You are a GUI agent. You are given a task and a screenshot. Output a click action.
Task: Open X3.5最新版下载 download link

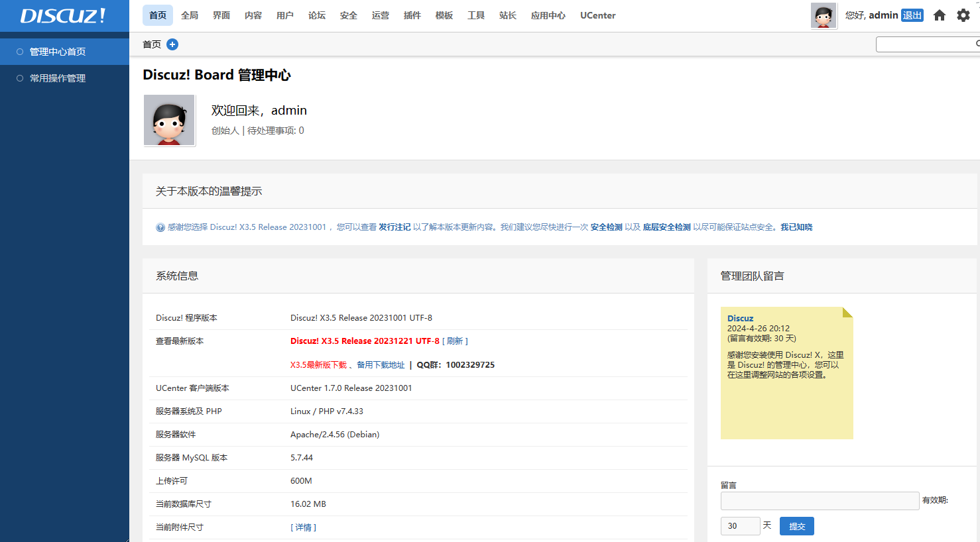coord(318,365)
